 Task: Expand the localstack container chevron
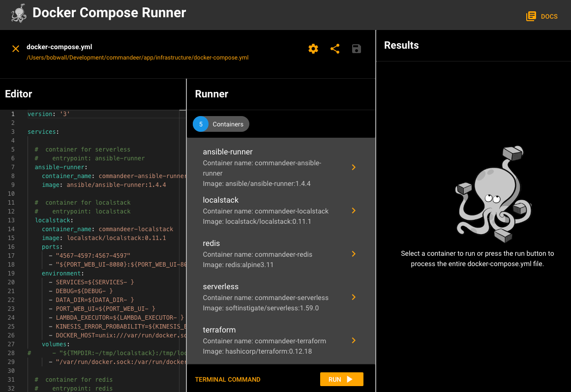click(354, 211)
